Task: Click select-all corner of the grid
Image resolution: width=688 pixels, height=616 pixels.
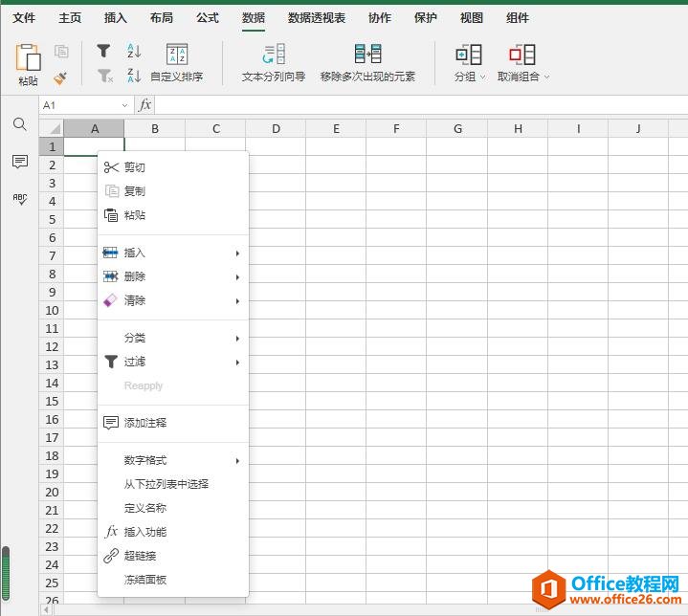Action: click(x=52, y=128)
